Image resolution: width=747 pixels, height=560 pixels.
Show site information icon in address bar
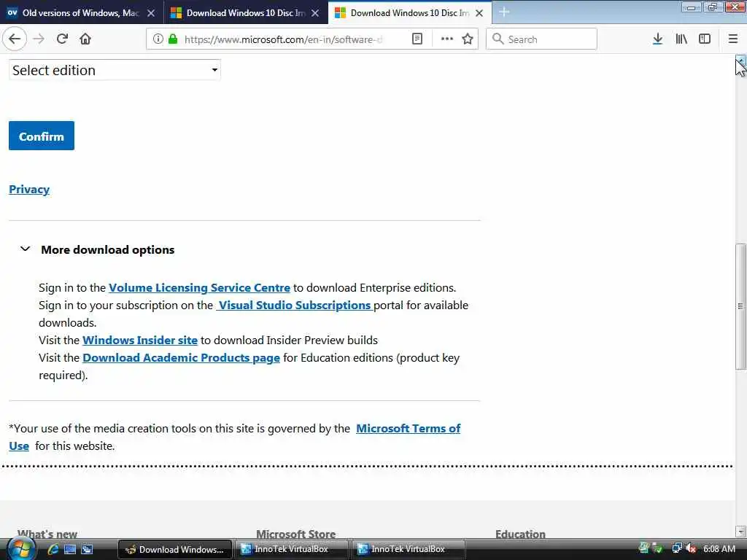158,39
